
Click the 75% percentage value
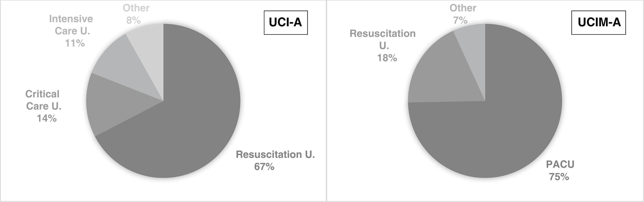pos(559,177)
